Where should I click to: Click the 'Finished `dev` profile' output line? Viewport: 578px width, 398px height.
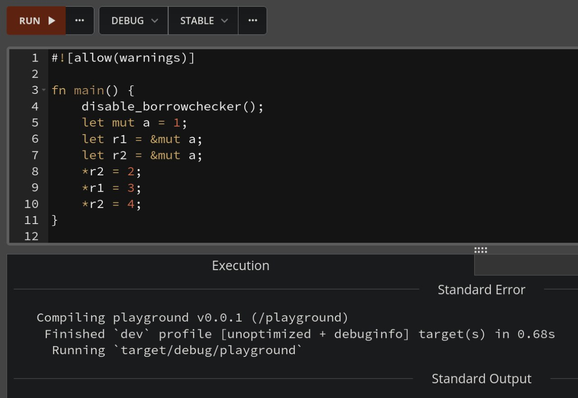[299, 334]
